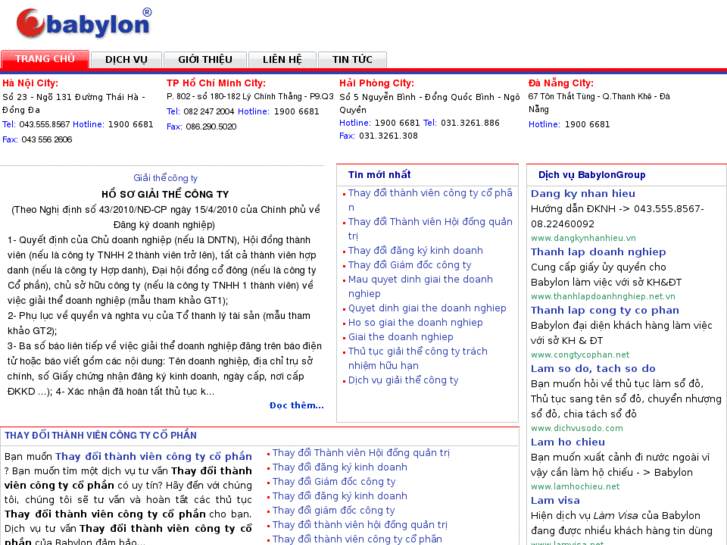This screenshot has width=727, height=545.
Task: Click the 'Hà Nội City:' heading
Action: pyautogui.click(x=31, y=83)
